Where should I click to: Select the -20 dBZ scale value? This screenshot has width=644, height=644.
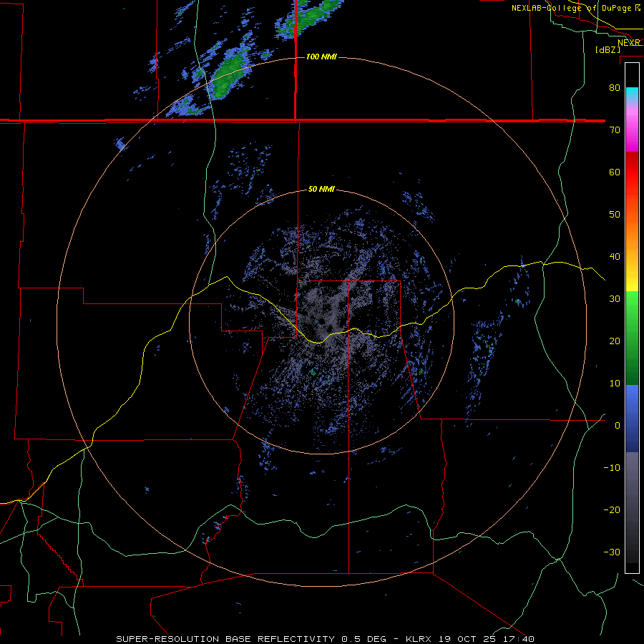click(612, 510)
